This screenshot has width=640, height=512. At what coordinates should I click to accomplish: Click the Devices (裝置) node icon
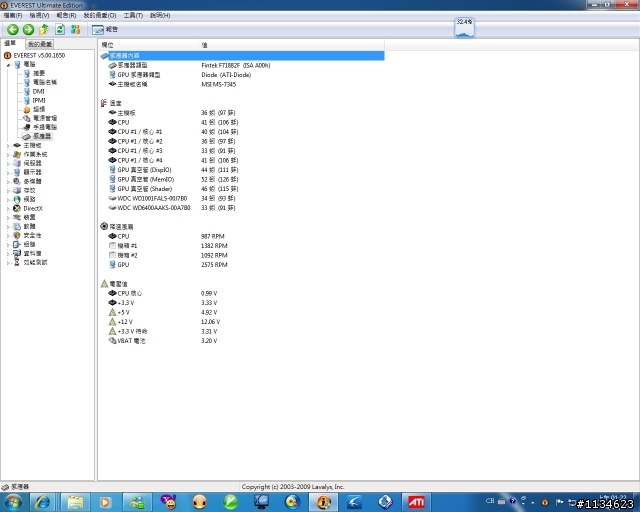point(17,217)
